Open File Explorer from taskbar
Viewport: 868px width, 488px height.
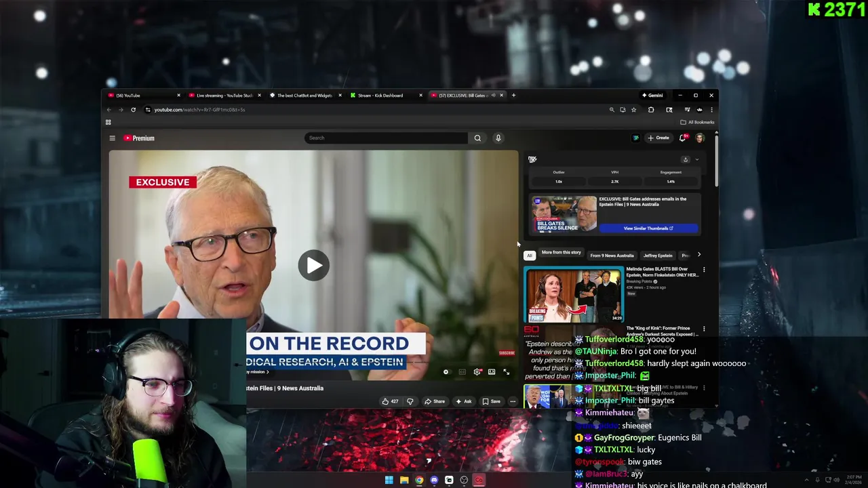[x=404, y=481]
